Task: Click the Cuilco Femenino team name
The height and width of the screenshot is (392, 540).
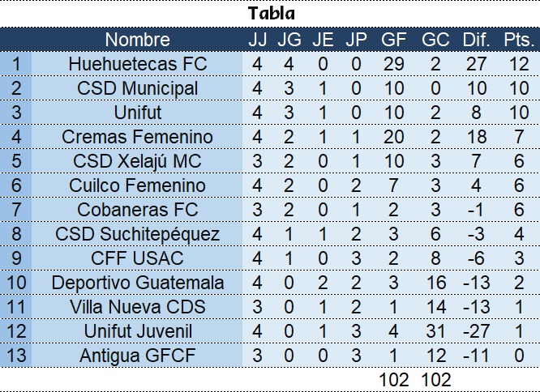Action: point(138,185)
